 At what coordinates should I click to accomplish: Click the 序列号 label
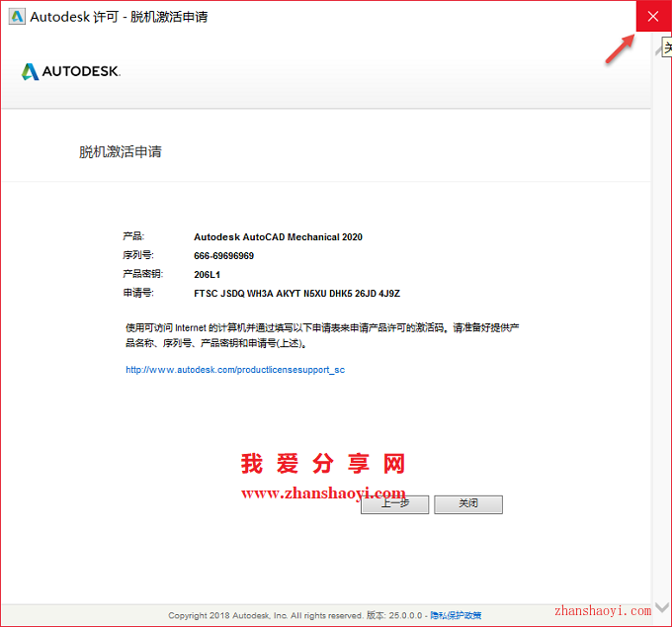(138, 255)
